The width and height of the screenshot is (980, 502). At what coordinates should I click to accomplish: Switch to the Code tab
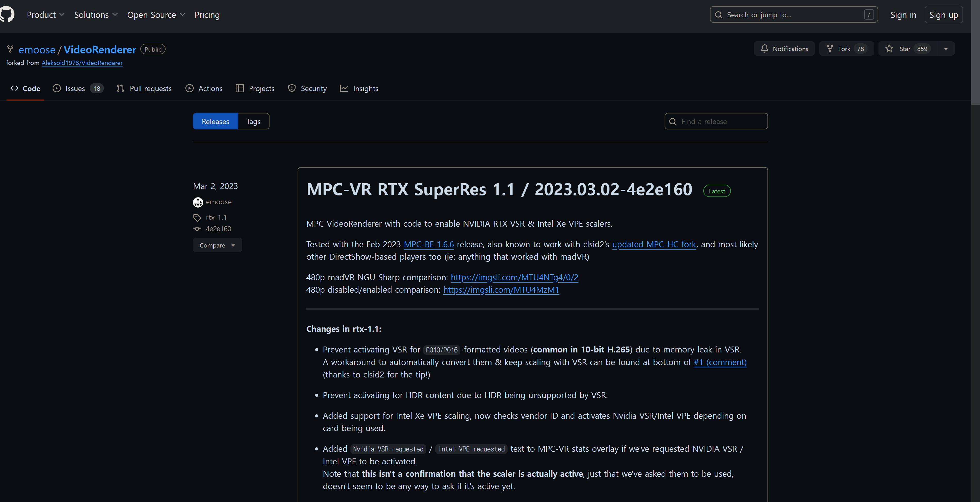25,88
